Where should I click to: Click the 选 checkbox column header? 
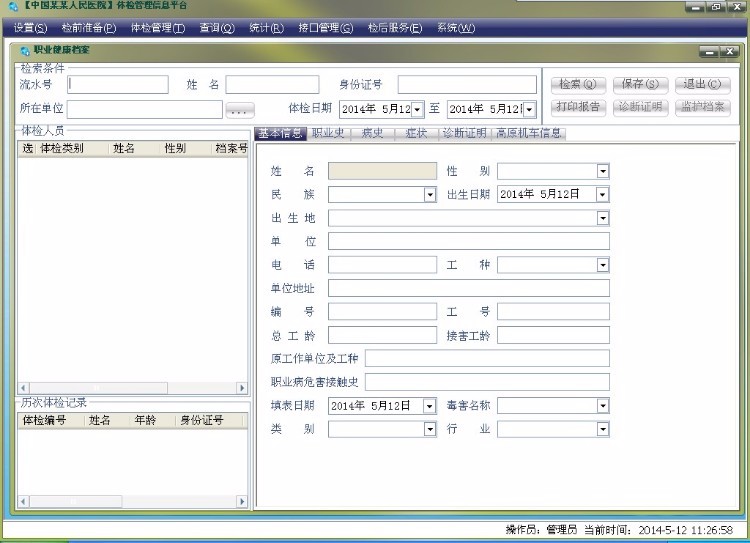click(x=28, y=148)
